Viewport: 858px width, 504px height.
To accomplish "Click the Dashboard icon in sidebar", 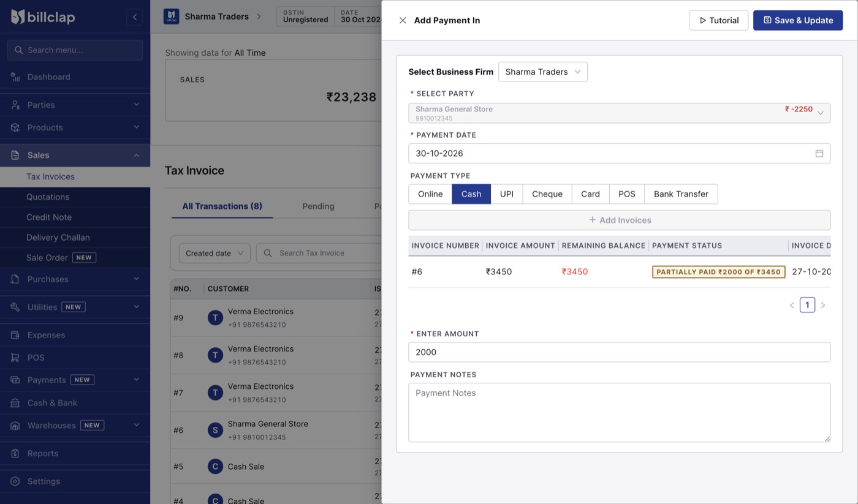I will [x=15, y=77].
